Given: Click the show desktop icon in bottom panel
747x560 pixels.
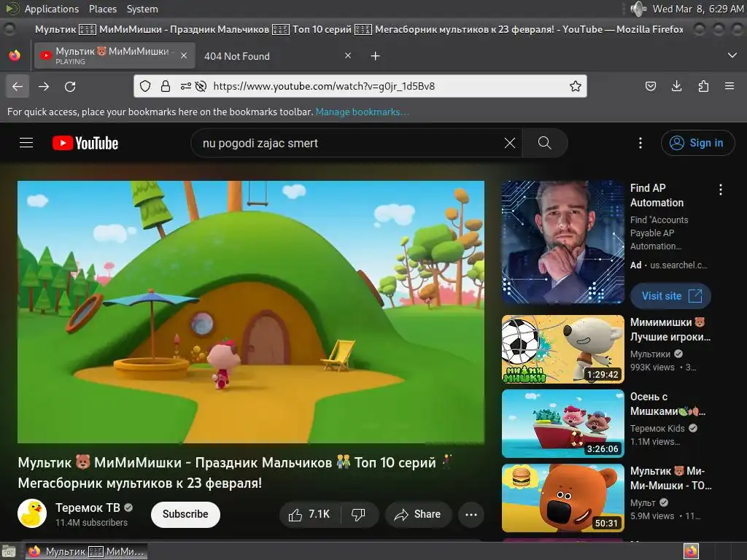Looking at the screenshot, I should 9,551.
